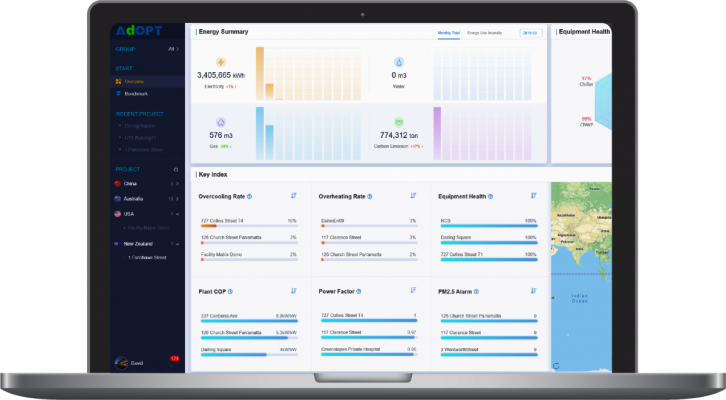
Task: Click the sort icon for Plant COP
Action: 293,292
